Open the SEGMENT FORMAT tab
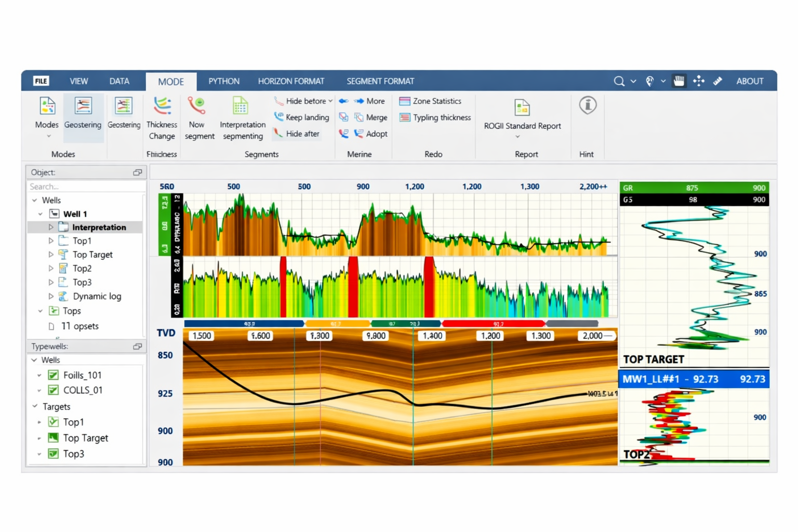 [x=380, y=82]
